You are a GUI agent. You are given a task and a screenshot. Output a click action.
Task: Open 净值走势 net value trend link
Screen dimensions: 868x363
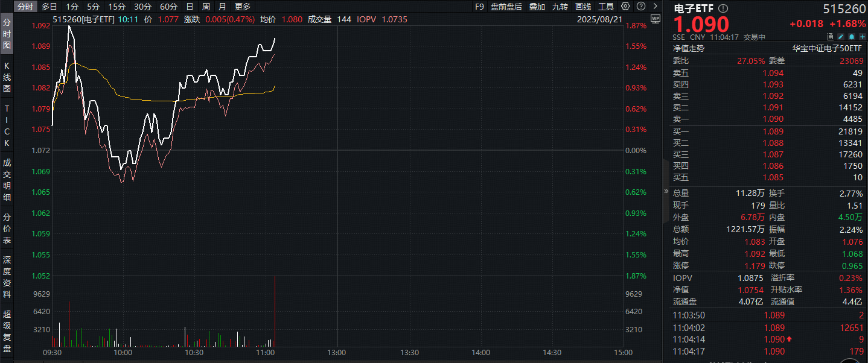689,49
